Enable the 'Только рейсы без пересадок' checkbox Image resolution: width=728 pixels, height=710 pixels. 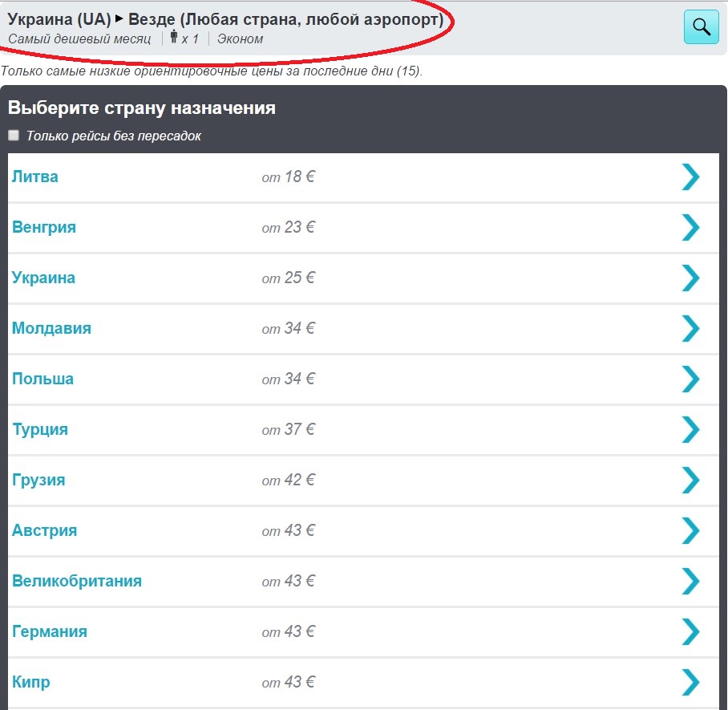click(x=14, y=136)
